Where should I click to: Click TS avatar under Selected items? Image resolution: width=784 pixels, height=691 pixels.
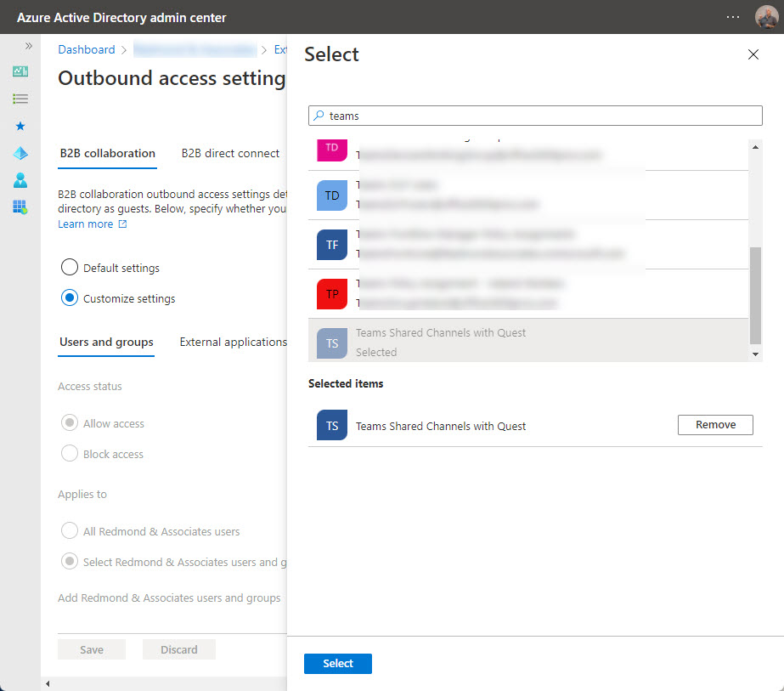coord(332,425)
